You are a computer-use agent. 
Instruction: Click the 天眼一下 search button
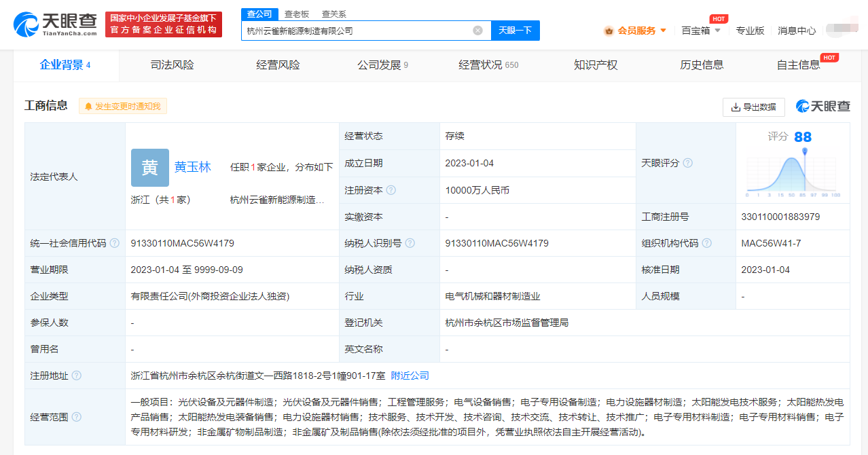click(515, 30)
